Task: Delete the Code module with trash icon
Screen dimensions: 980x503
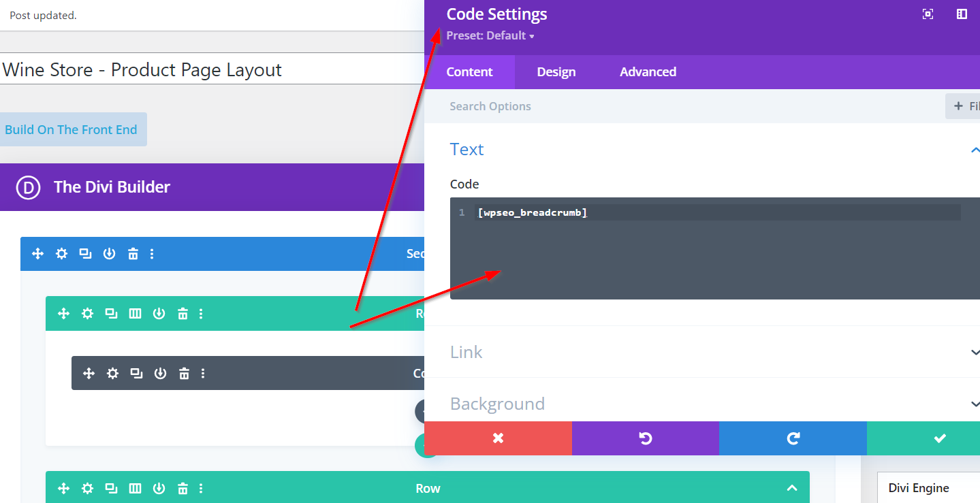Action: [184, 373]
